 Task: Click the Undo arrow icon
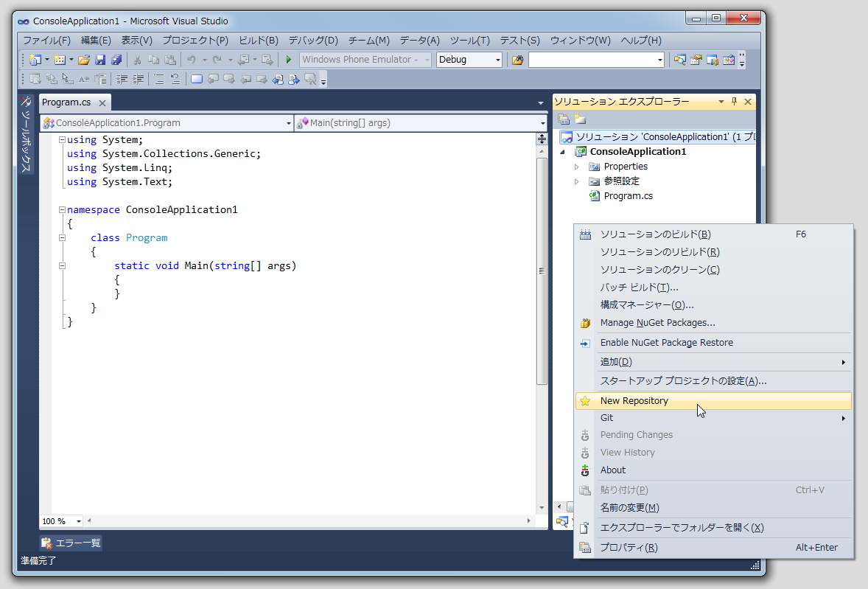pyautogui.click(x=192, y=60)
